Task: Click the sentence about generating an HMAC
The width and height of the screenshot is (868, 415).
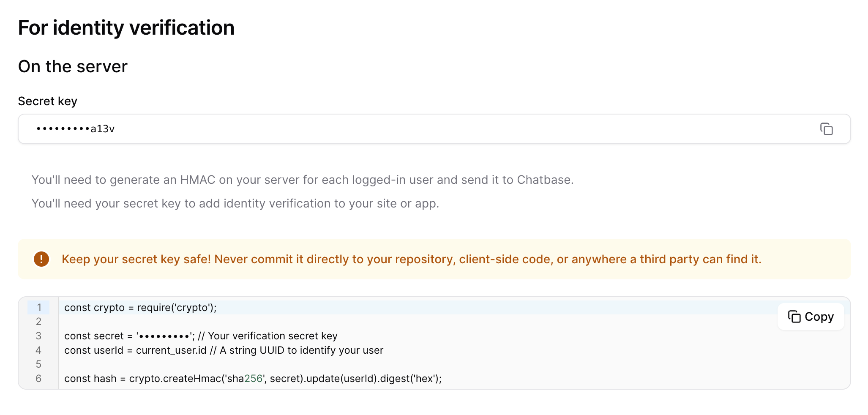Action: pos(302,180)
